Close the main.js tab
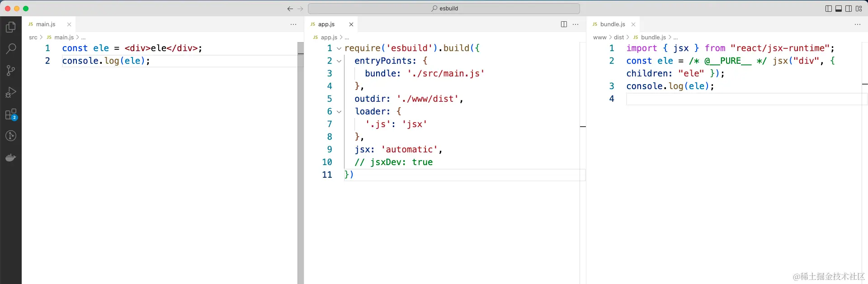The width and height of the screenshot is (868, 284). 69,24
